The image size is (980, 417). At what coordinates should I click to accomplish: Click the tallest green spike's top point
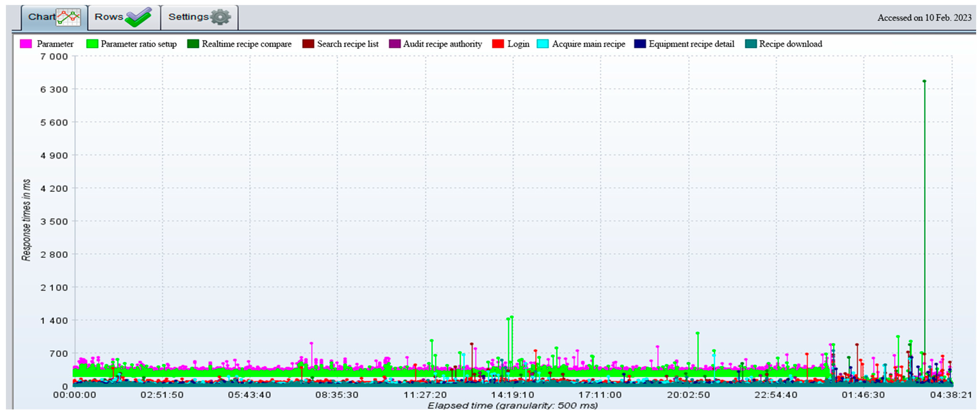(x=924, y=81)
